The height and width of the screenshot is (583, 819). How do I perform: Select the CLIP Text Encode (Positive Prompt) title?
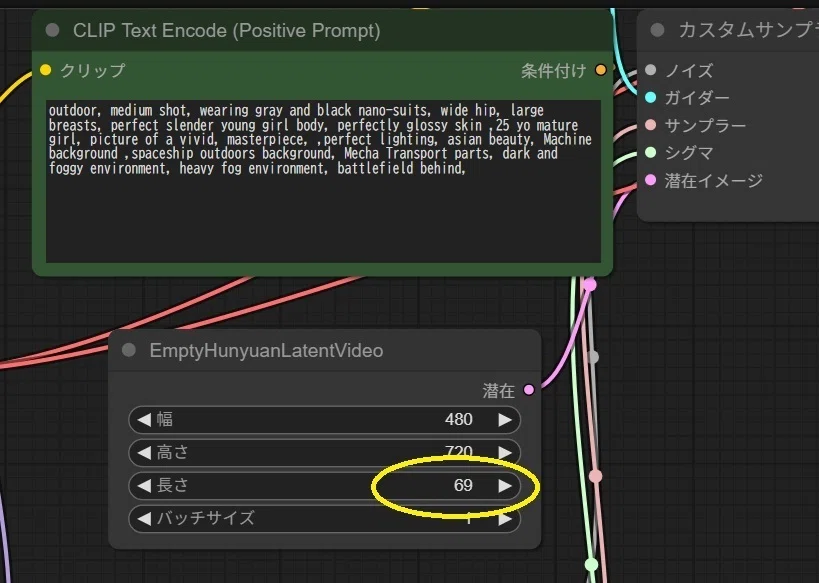point(227,30)
